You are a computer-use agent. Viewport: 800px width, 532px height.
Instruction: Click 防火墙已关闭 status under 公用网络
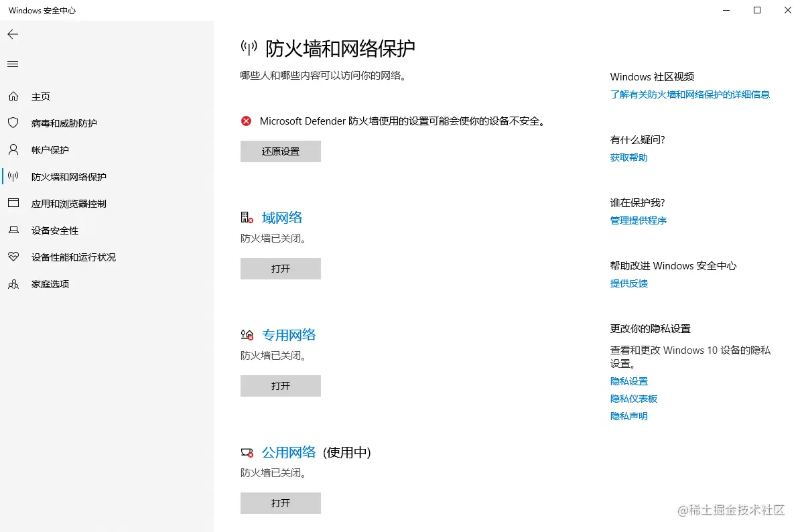tap(274, 473)
